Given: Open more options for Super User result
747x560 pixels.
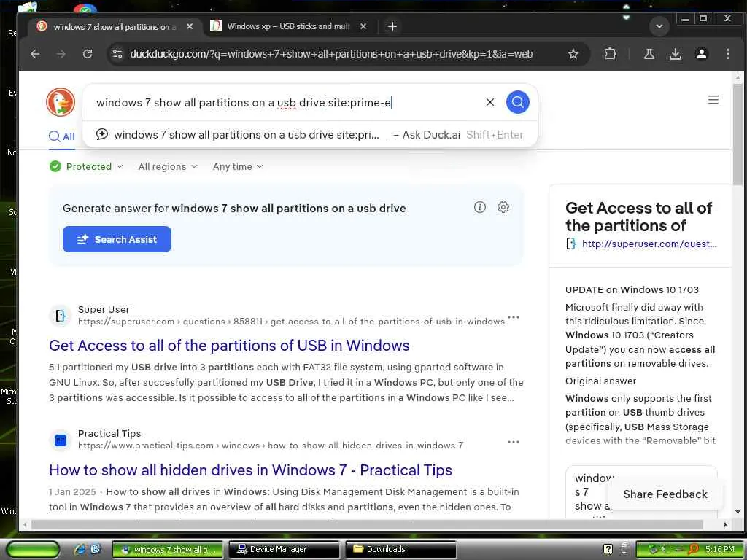Looking at the screenshot, I should (514, 317).
